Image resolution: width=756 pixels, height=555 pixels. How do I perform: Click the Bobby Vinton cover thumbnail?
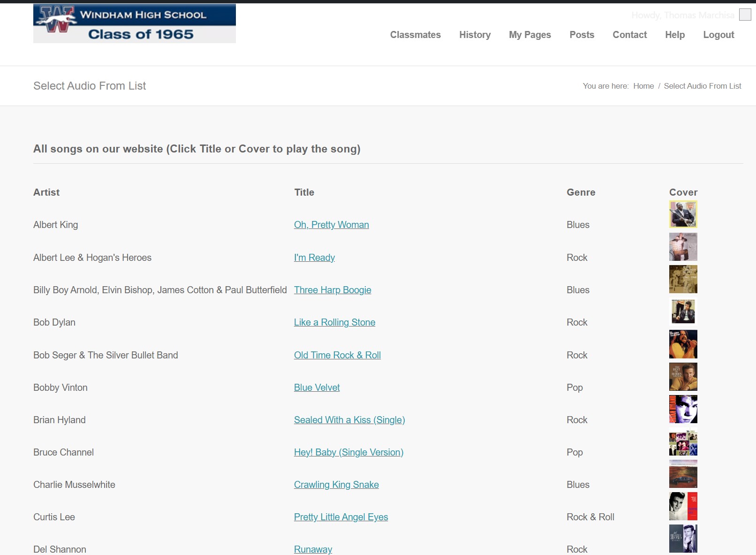pos(683,377)
